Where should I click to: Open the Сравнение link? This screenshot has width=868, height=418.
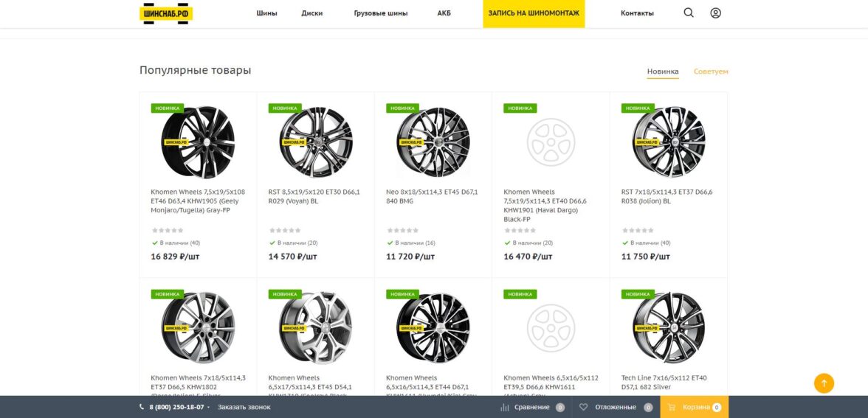[x=532, y=408]
